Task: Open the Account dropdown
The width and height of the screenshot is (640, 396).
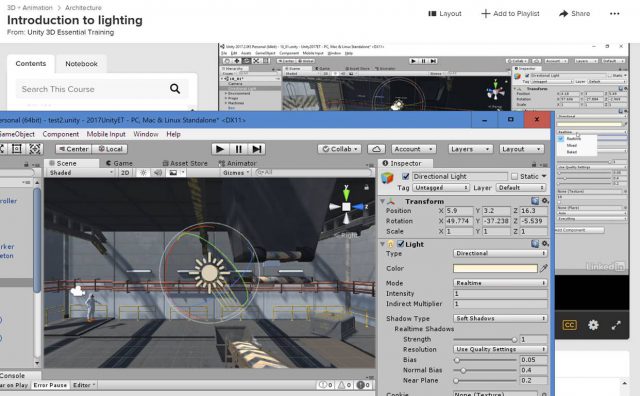Action: coord(413,149)
